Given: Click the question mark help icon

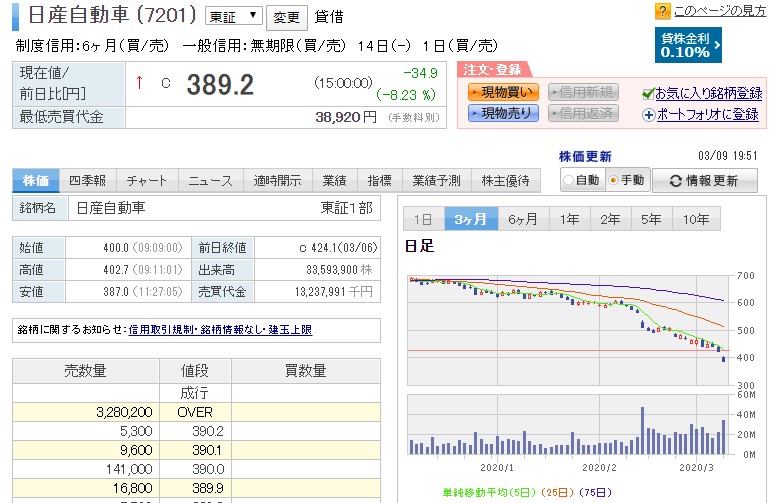Looking at the screenshot, I should [x=662, y=11].
